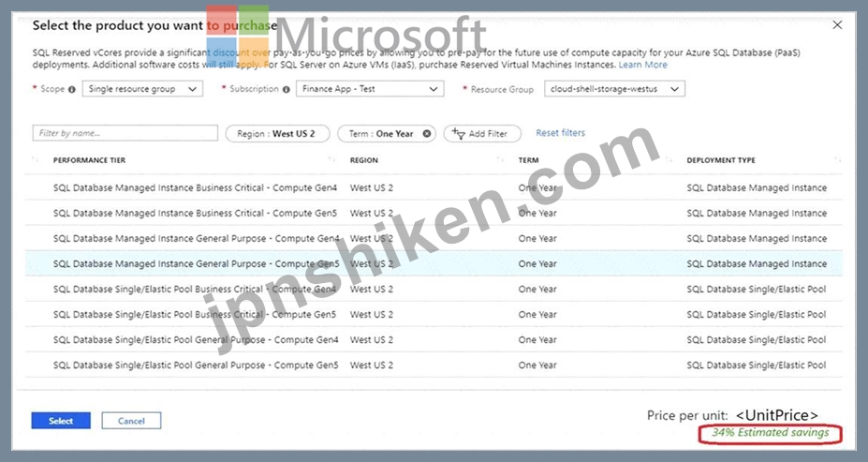This screenshot has width=868, height=462.
Task: Open the Resource Group dropdown
Action: tap(614, 89)
